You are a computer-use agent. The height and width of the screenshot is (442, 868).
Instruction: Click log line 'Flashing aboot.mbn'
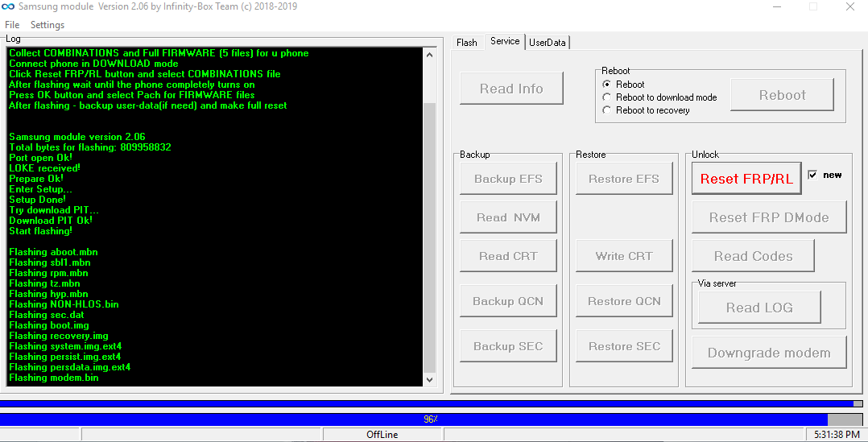pyautogui.click(x=53, y=252)
